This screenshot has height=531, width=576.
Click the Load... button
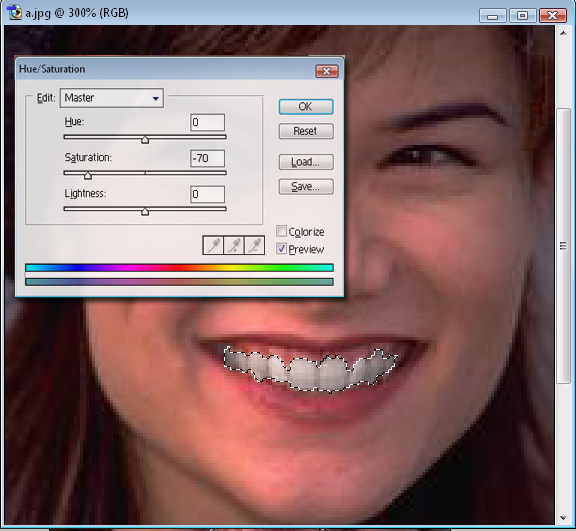coord(306,162)
